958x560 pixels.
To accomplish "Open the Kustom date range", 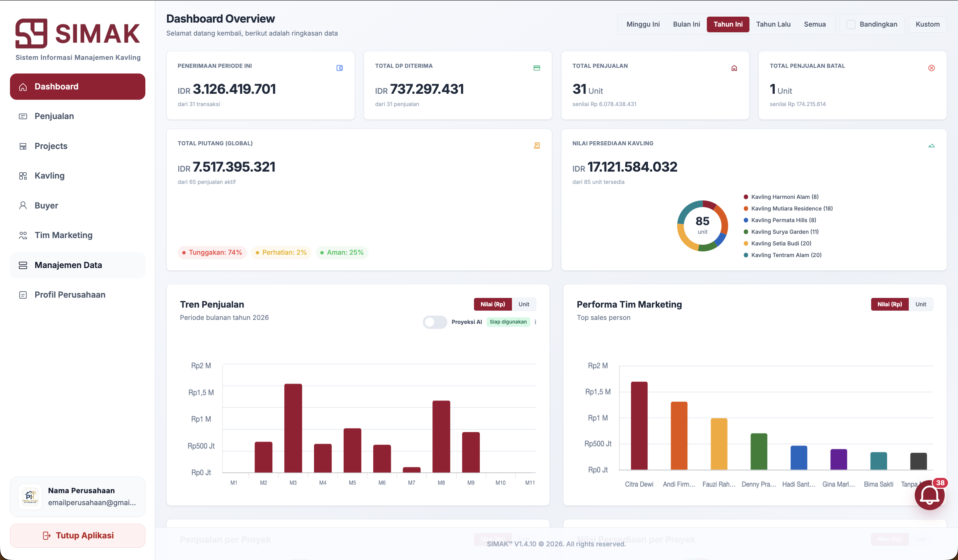I will point(928,24).
